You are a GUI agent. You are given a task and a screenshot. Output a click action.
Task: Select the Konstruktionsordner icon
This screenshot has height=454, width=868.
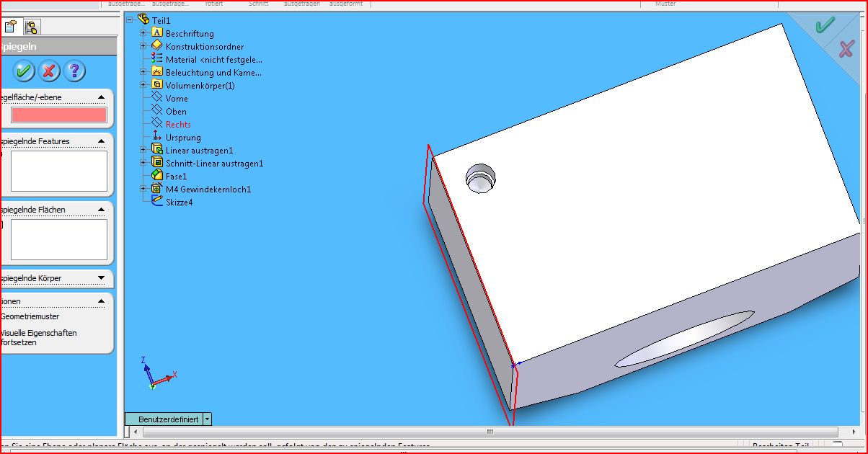[157, 46]
